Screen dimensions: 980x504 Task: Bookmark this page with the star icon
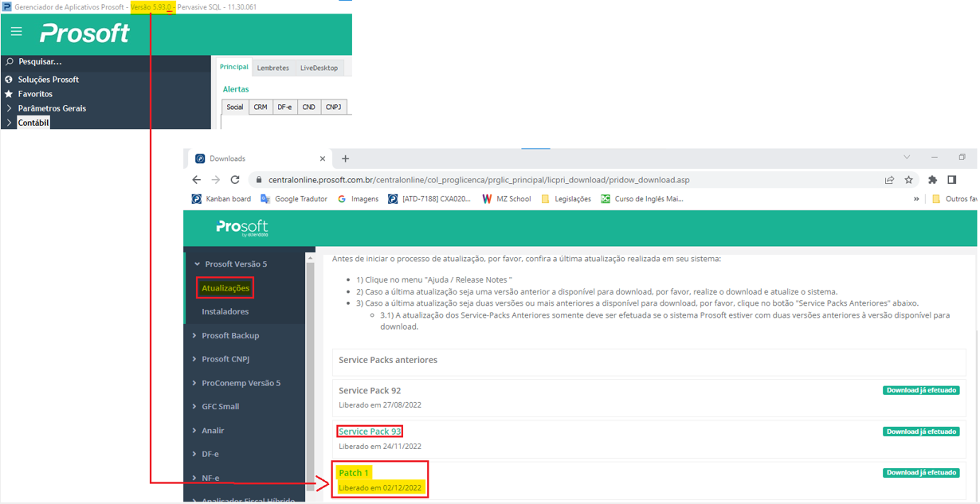point(908,180)
